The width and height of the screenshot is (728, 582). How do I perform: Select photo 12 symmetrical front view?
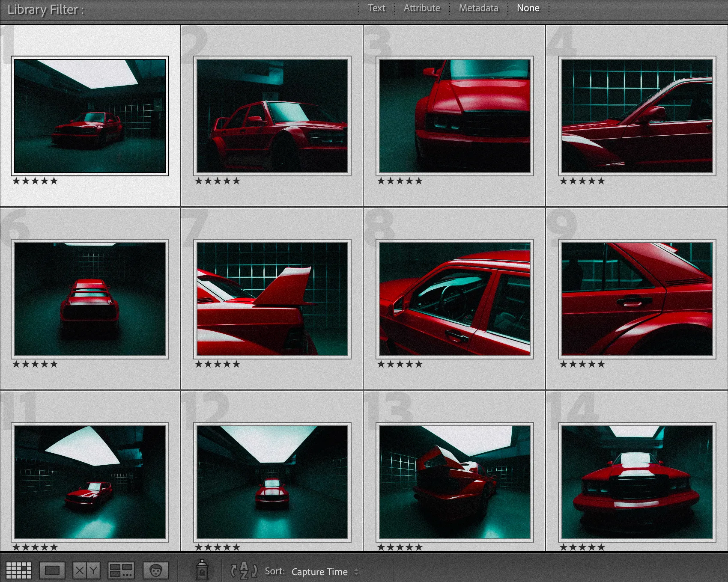(272, 482)
